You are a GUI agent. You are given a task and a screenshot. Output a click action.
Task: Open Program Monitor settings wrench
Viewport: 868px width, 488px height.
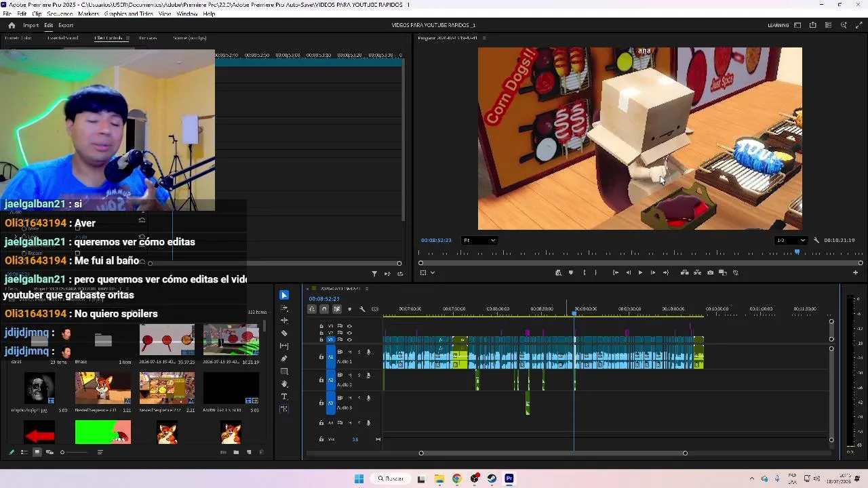tap(816, 240)
